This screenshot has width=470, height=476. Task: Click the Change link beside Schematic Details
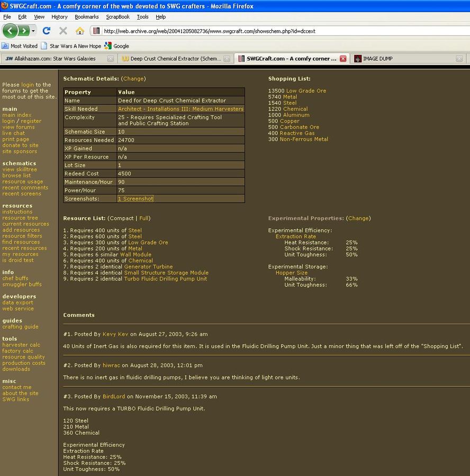point(133,79)
